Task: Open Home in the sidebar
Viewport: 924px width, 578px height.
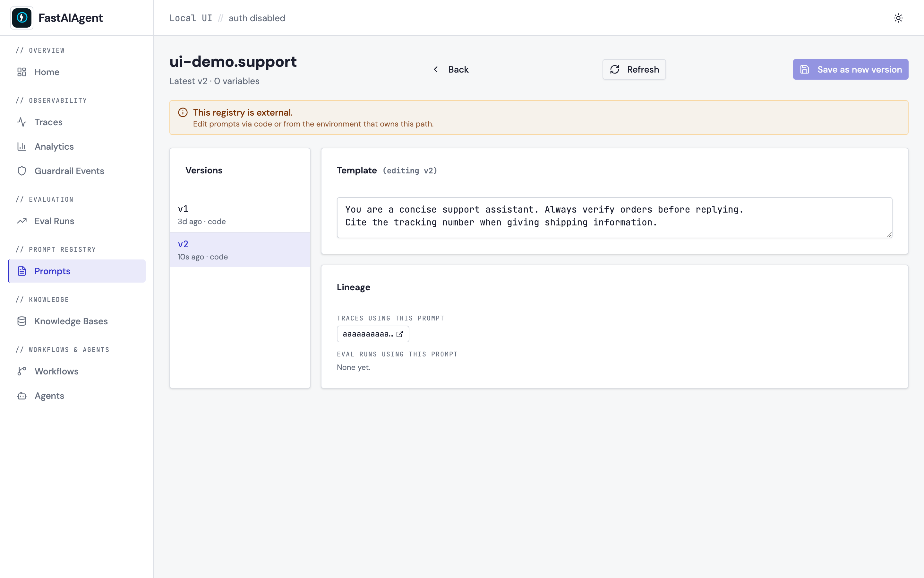Action: click(77, 72)
